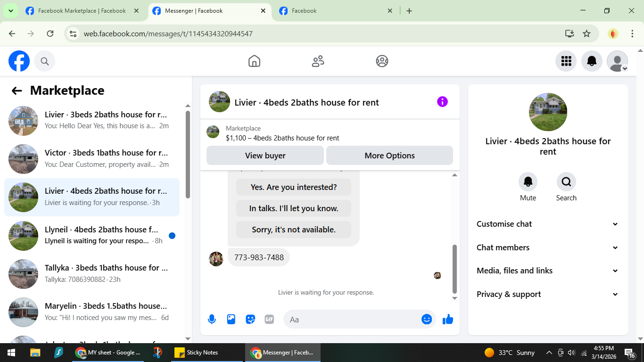Show hidden system tray icons
644x362 pixels.
(549, 353)
